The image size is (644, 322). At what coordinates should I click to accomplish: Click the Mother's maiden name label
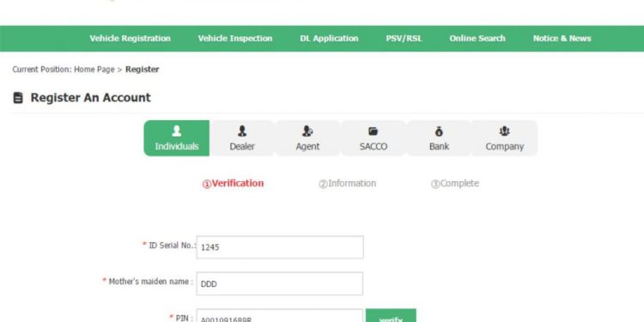point(150,282)
